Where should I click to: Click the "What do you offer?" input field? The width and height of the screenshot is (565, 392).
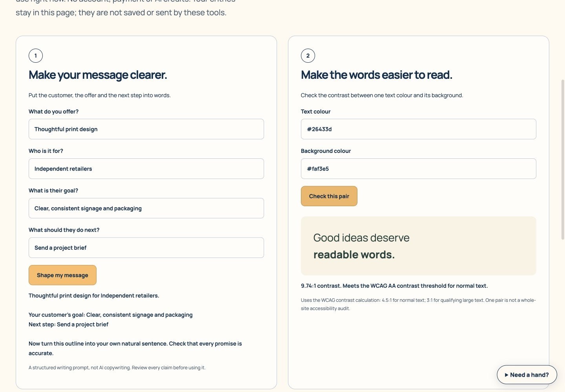[146, 129]
